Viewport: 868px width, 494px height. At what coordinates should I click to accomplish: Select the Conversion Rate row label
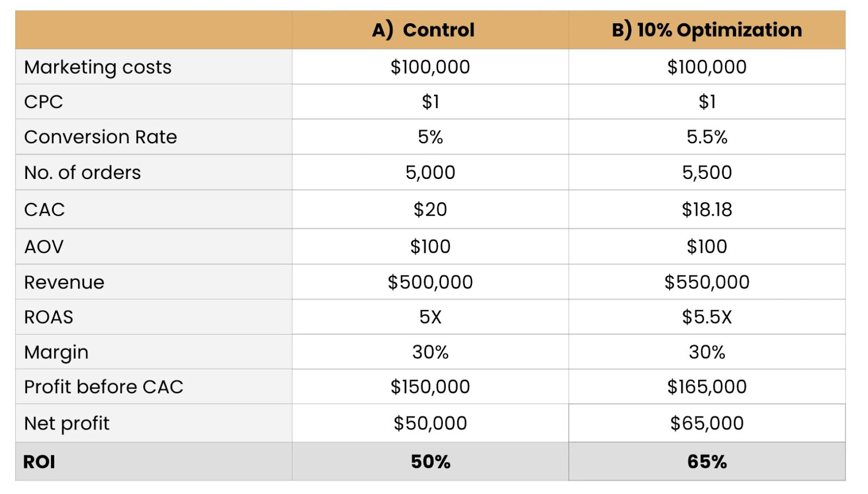100,137
